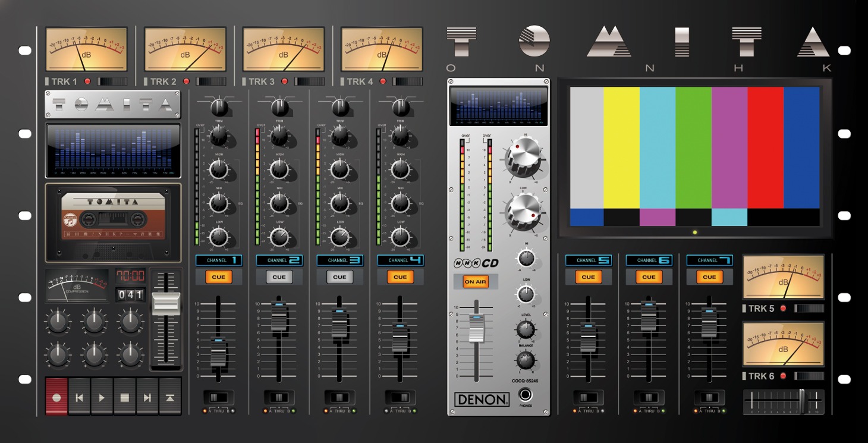Click the Channel 2 volume fader cap
This screenshot has height=443, width=868.
(279, 315)
